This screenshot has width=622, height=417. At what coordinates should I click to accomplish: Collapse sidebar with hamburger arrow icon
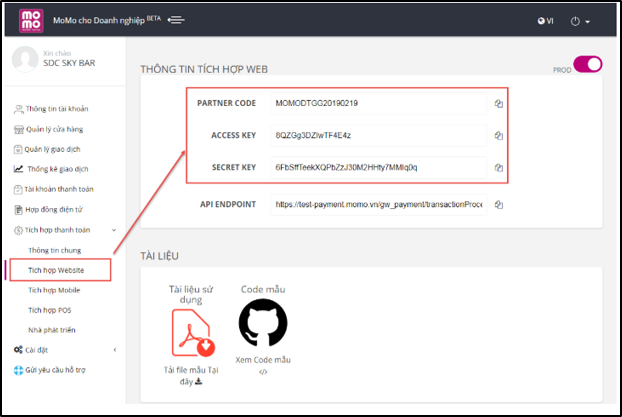(x=176, y=20)
